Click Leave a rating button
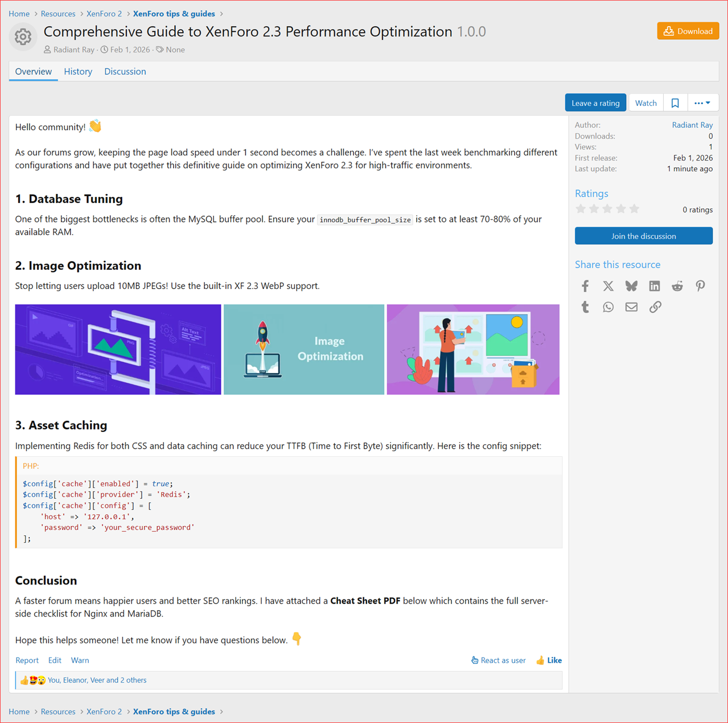The image size is (728, 723). click(x=595, y=103)
